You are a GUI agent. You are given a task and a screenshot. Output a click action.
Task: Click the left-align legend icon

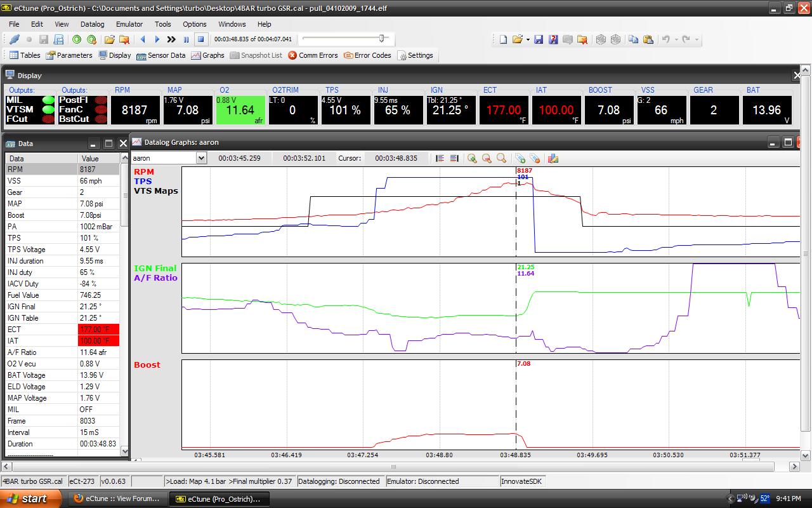click(440, 158)
